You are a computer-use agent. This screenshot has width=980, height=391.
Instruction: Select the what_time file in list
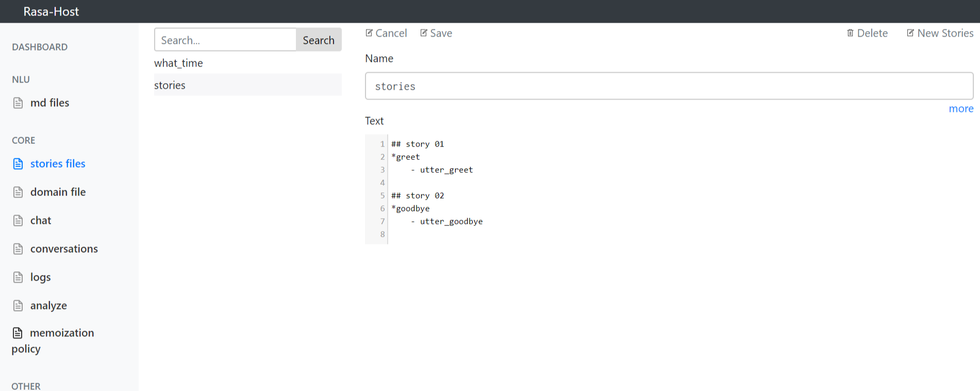pos(248,63)
